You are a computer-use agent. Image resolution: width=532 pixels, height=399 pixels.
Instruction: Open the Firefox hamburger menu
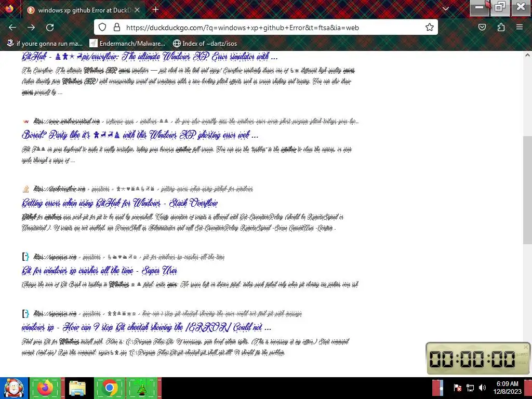pos(520,28)
